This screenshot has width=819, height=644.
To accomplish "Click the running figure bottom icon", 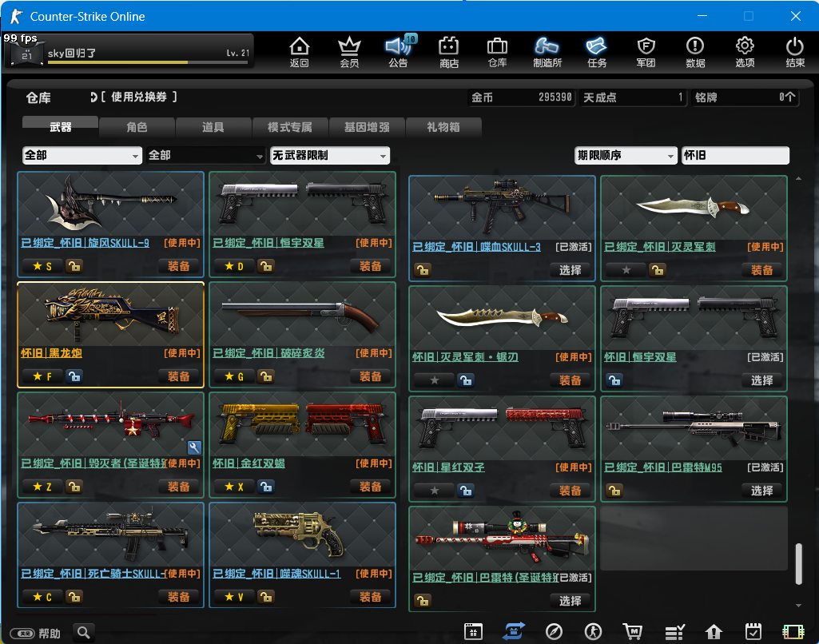I will coord(593,631).
